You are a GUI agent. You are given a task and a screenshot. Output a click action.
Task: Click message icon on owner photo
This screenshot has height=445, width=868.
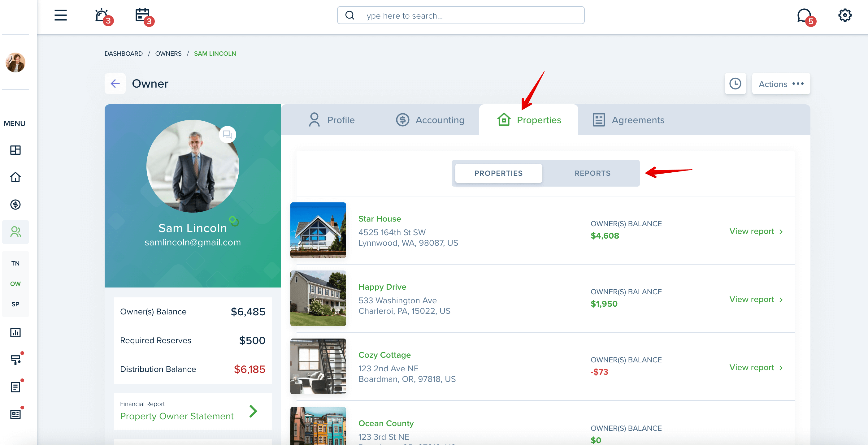point(228,135)
